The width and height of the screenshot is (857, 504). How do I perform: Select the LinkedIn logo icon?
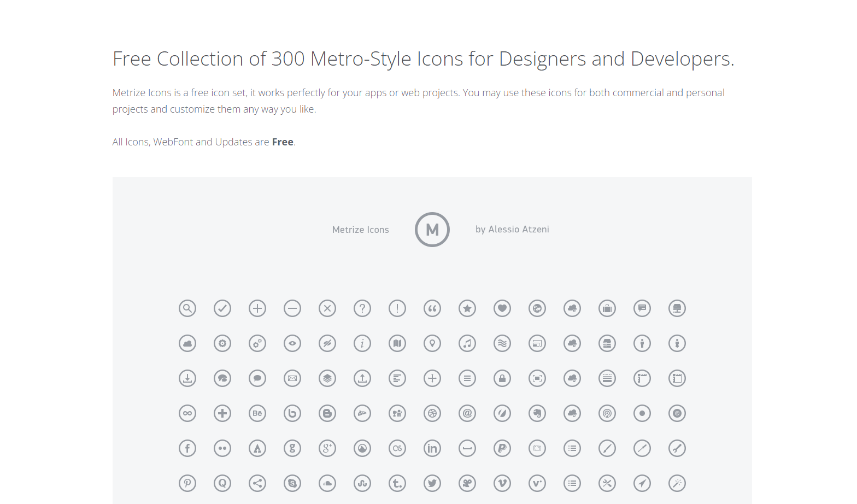[x=432, y=448]
